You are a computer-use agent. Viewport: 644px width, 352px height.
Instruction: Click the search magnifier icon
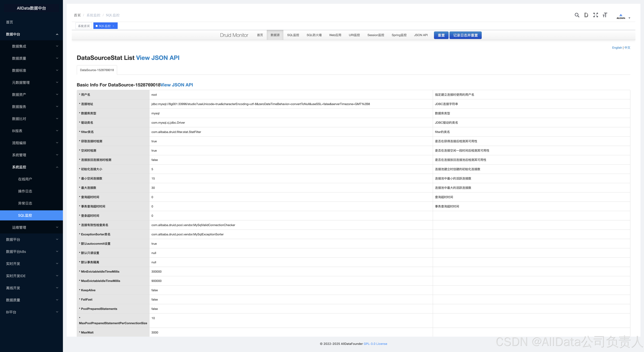[x=577, y=15]
